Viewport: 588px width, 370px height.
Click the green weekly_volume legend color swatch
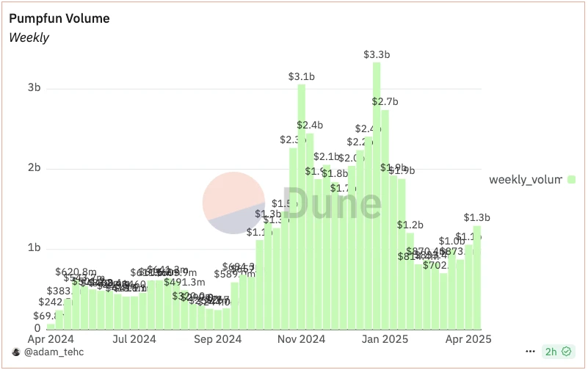coord(571,179)
